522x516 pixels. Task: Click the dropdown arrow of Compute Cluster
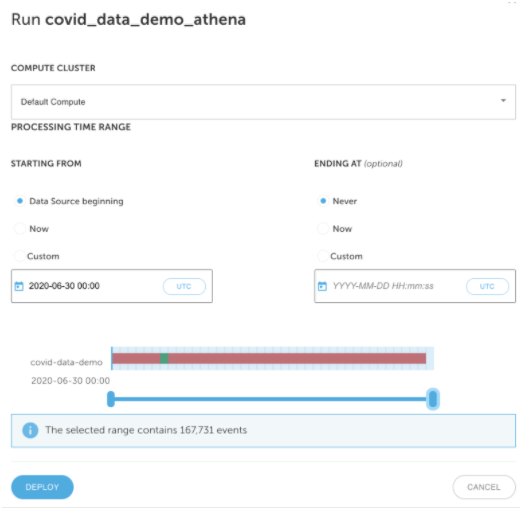(x=503, y=100)
